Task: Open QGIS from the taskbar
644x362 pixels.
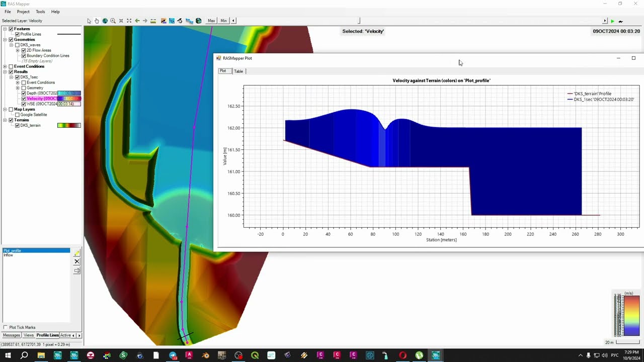Action: point(255,355)
